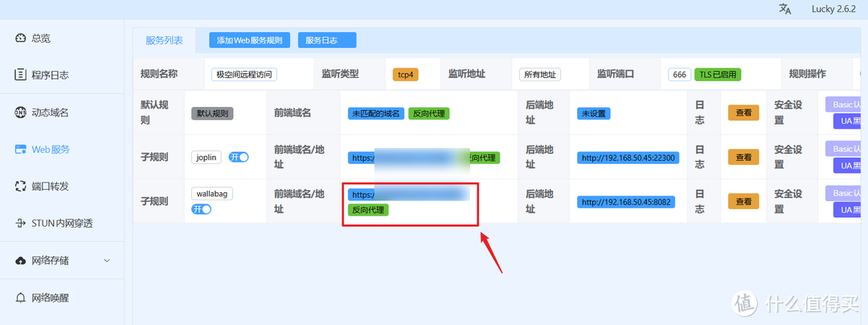
Task: Click Basic认证 in joplin row
Action: (x=844, y=149)
